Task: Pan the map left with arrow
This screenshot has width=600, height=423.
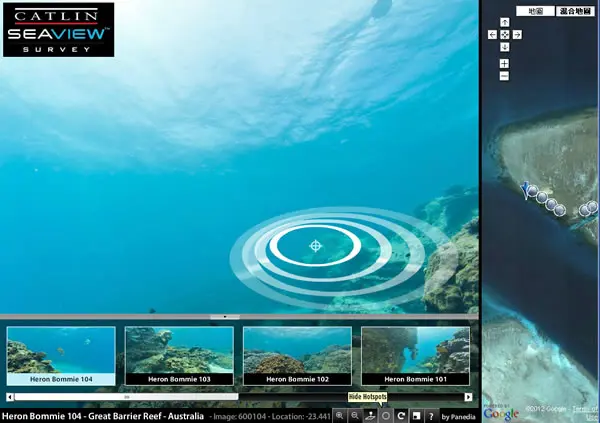Action: click(492, 35)
